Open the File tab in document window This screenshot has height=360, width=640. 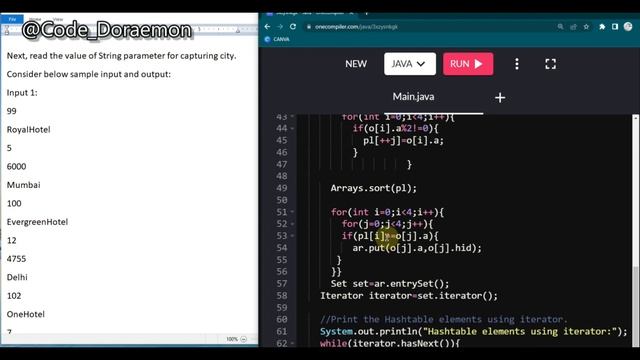[x=12, y=19]
